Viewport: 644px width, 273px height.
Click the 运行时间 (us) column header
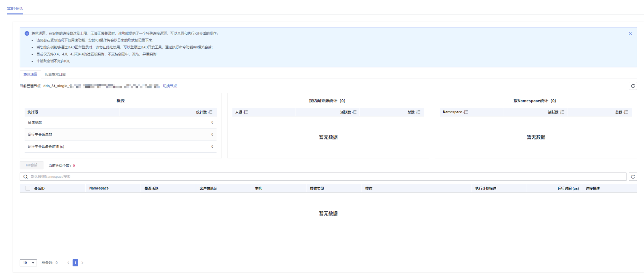click(568, 188)
